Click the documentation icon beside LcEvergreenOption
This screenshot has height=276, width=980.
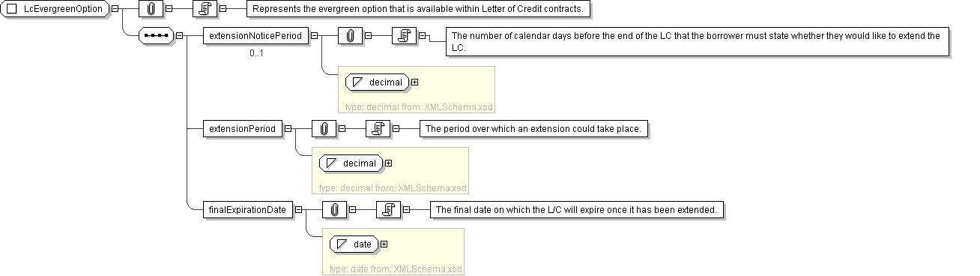pos(205,10)
